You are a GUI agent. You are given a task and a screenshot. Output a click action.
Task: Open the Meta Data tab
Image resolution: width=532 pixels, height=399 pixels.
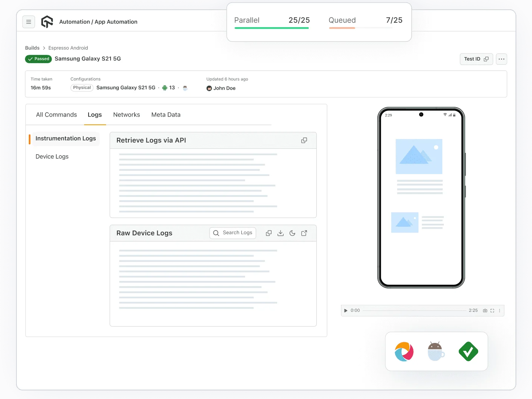point(166,115)
